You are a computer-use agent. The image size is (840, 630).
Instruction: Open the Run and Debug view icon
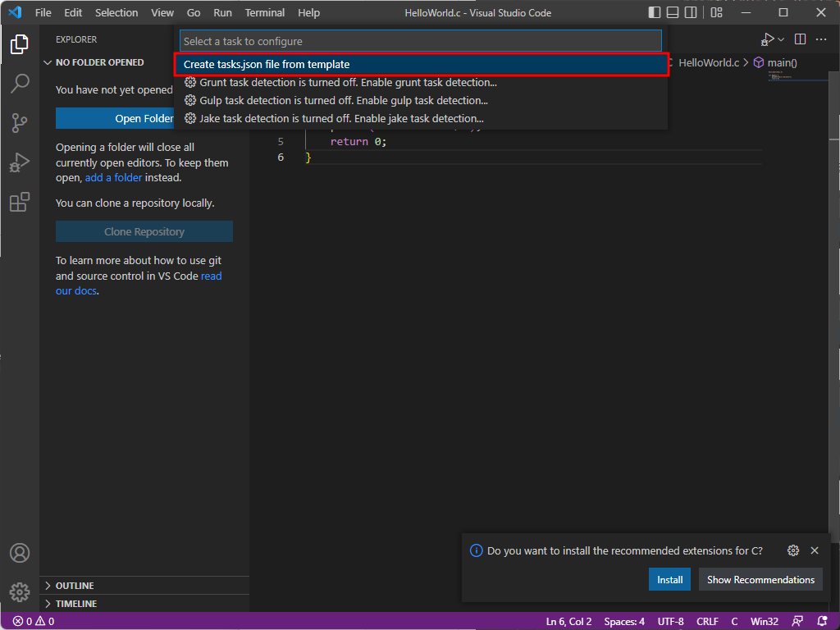pyautogui.click(x=20, y=162)
